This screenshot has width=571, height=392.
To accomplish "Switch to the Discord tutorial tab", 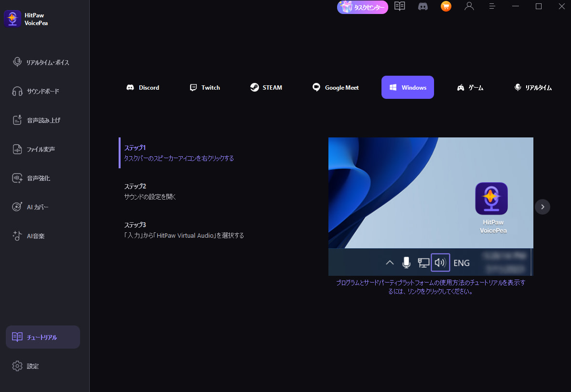I will (x=143, y=87).
